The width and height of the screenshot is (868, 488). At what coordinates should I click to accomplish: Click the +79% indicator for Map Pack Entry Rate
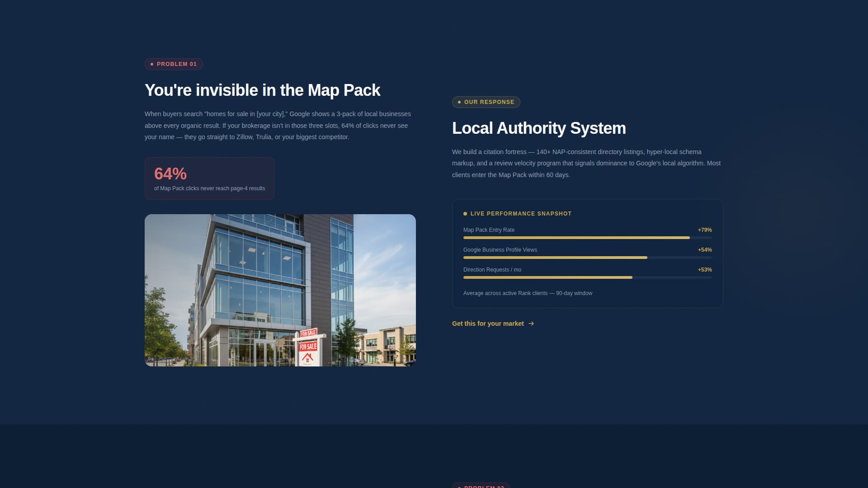[704, 230]
